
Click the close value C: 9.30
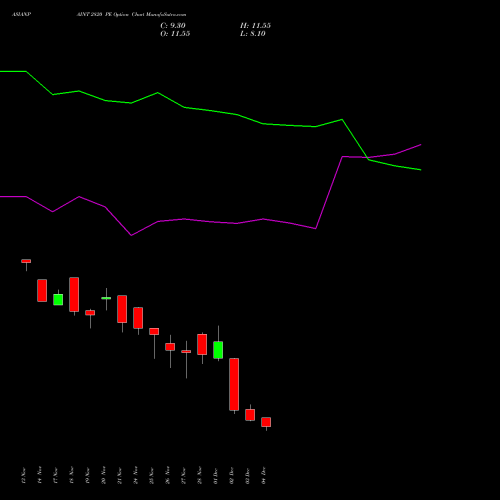[x=173, y=26]
